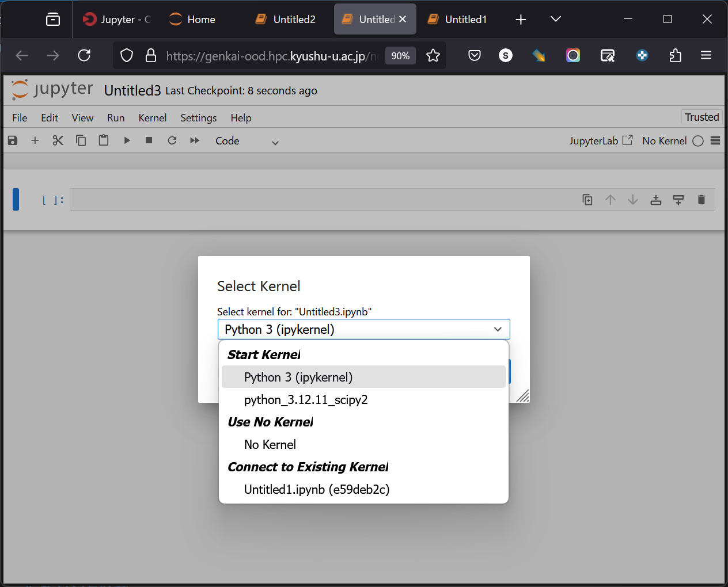Open the Firefox tab overview icon
The image size is (728, 587).
(53, 20)
